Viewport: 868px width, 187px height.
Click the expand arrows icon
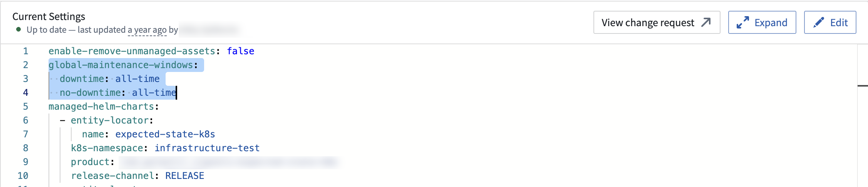[742, 22]
